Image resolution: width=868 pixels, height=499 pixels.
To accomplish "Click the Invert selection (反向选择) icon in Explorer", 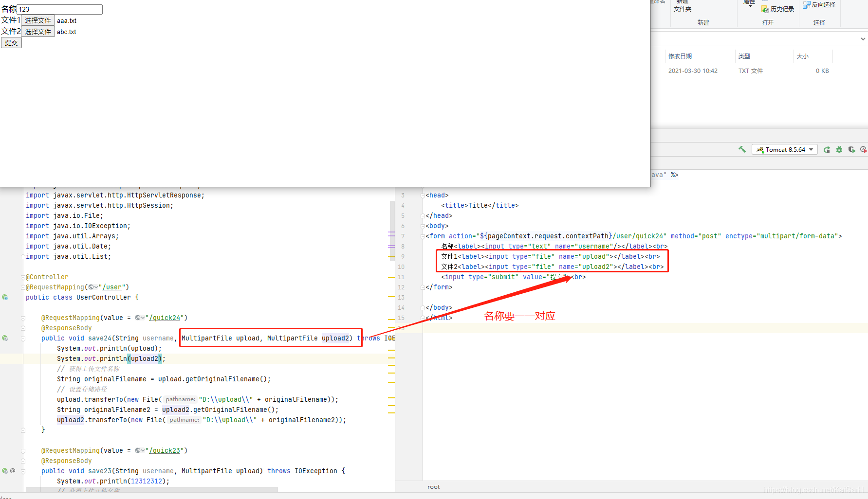I will click(x=807, y=5).
